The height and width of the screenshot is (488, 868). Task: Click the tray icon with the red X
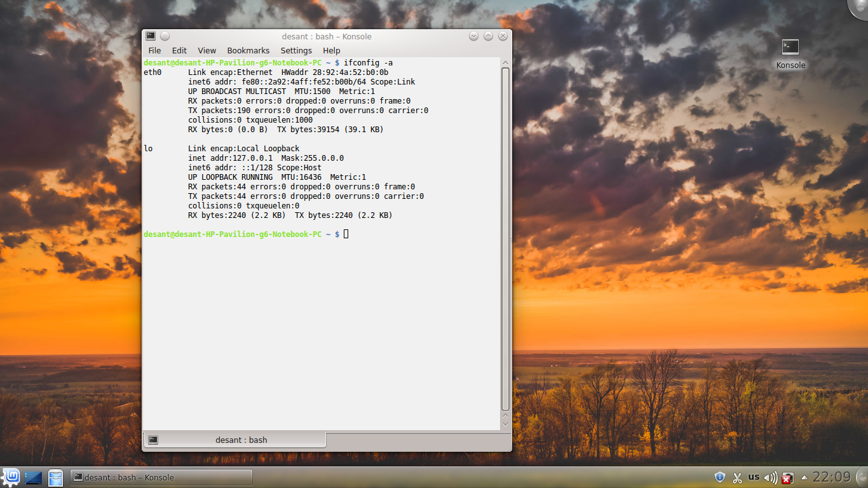point(787,477)
